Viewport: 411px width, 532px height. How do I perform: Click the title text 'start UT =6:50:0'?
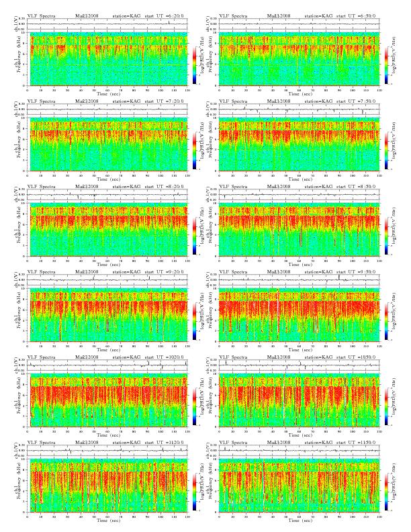click(x=356, y=15)
